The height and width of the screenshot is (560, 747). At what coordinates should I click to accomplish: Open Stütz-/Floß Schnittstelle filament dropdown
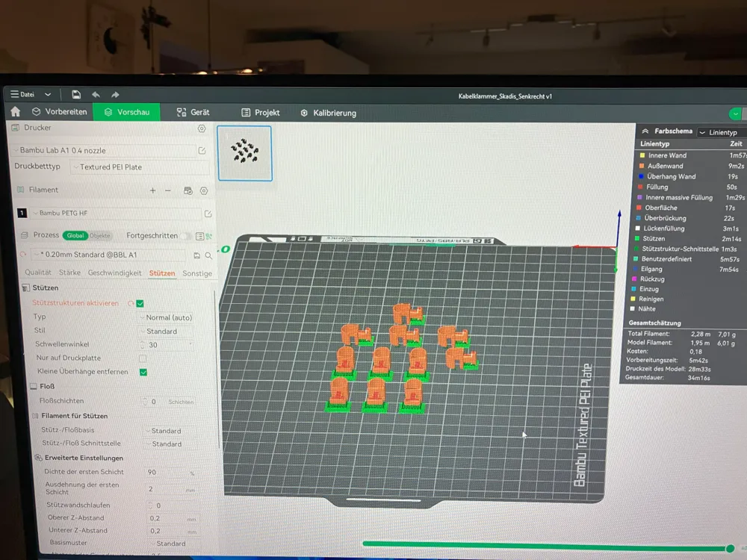[170, 444]
